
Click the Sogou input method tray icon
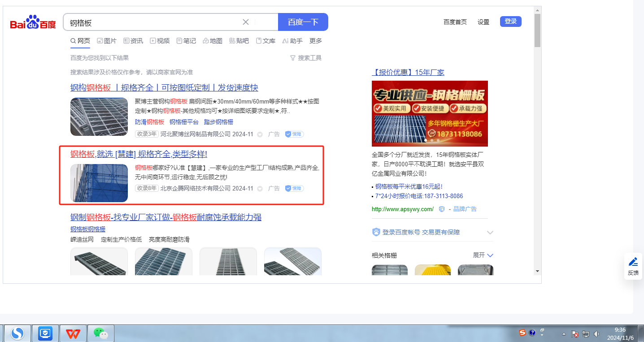[522, 332]
